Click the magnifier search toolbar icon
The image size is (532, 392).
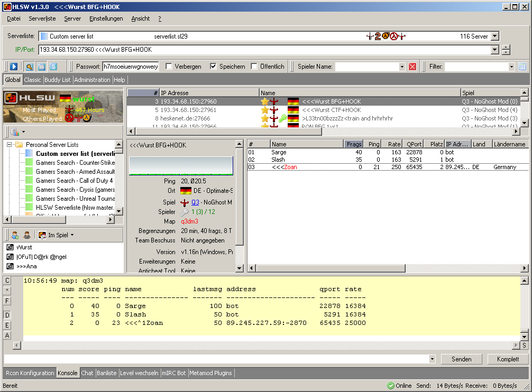pos(29,67)
